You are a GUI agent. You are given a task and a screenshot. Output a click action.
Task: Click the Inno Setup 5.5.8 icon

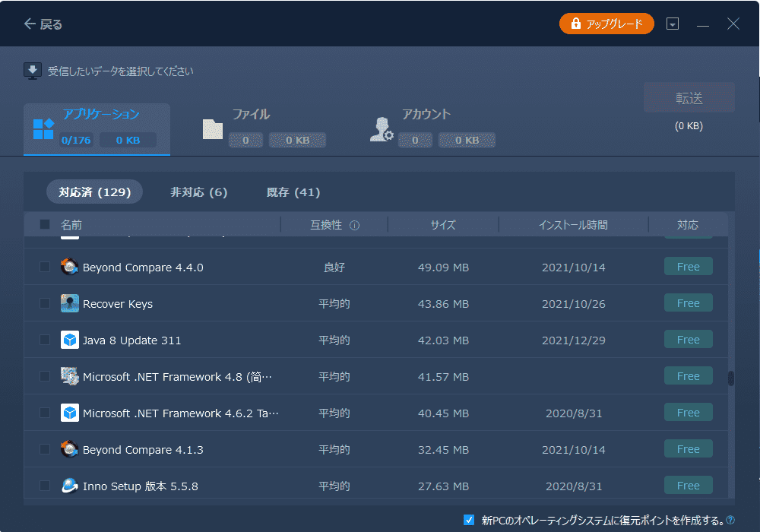click(70, 486)
